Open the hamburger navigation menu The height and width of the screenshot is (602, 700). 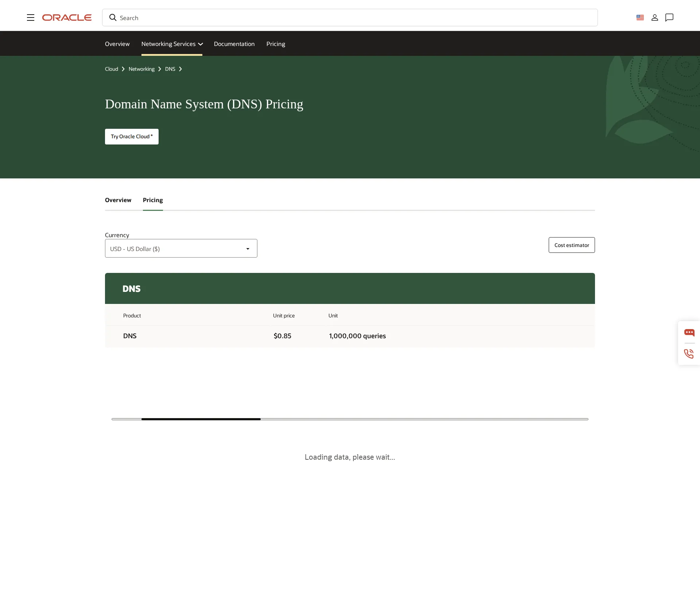click(31, 17)
